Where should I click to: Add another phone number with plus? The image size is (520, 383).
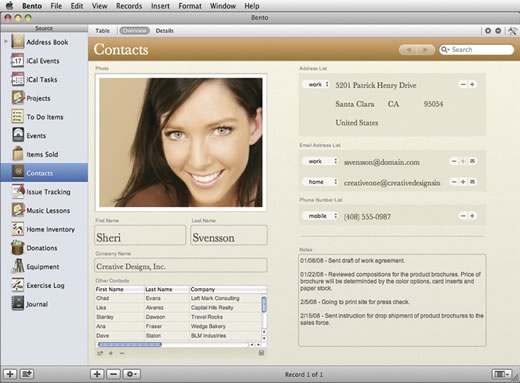pos(472,216)
